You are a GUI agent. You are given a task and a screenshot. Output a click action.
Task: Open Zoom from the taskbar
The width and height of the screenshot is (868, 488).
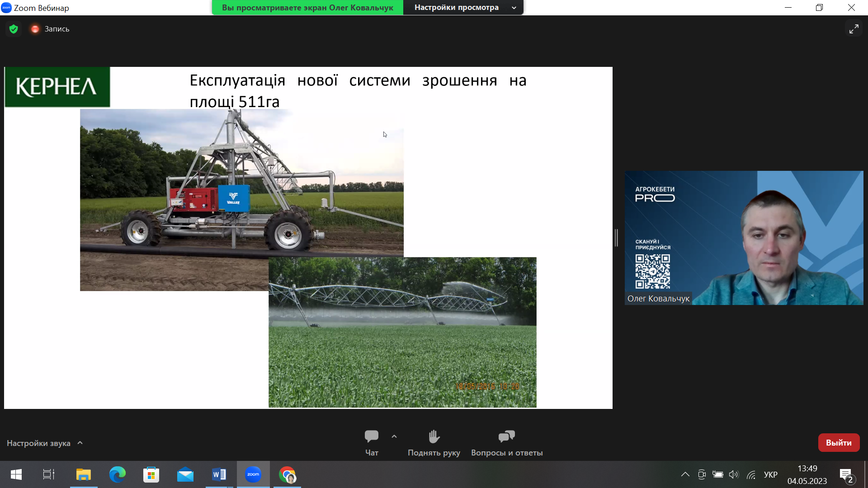pyautogui.click(x=253, y=474)
